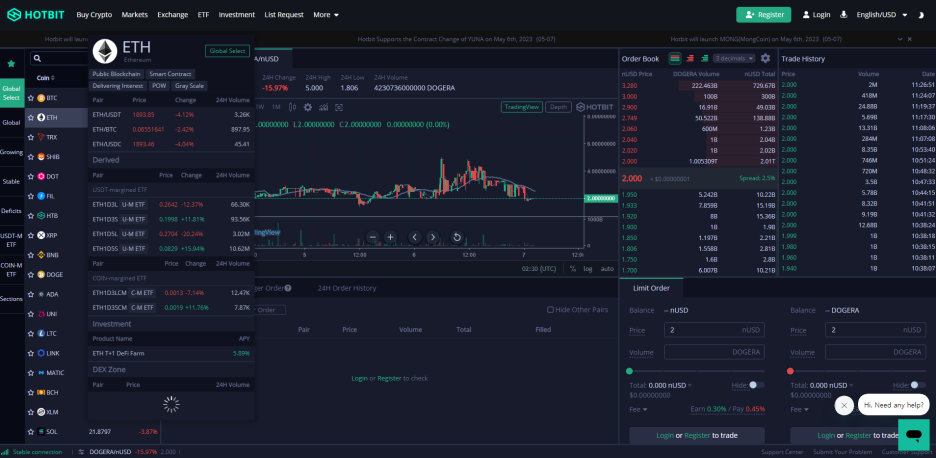Favorite DOGE with its star

(x=30, y=275)
